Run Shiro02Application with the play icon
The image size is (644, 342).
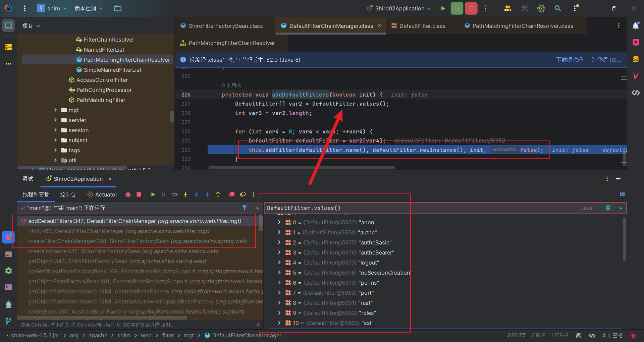click(443, 8)
